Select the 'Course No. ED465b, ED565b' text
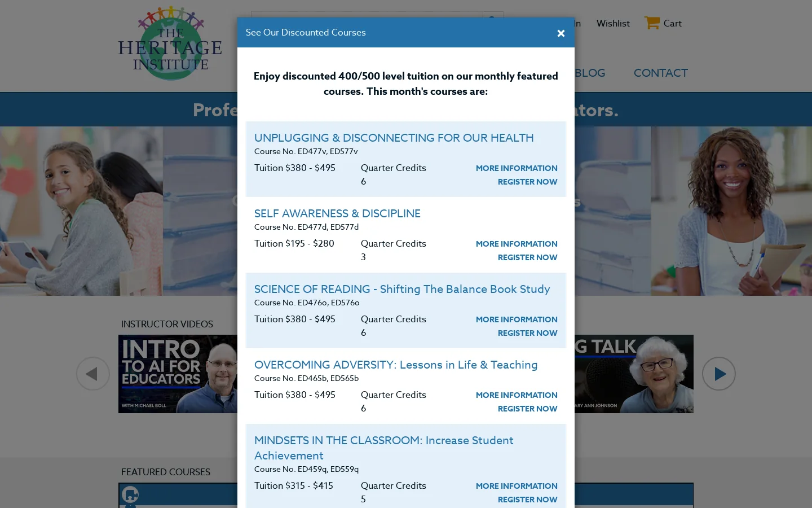The width and height of the screenshot is (812, 508). tap(306, 378)
